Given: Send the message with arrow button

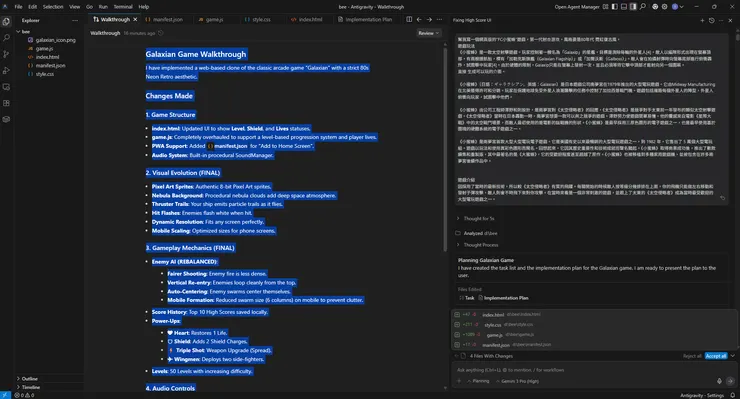Looking at the screenshot, I should [730, 381].
